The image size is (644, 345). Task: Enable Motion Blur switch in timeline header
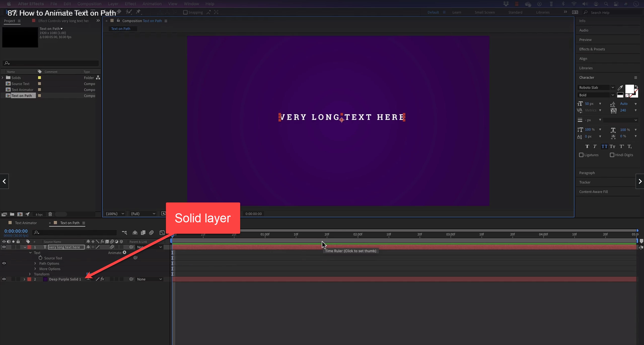151,232
